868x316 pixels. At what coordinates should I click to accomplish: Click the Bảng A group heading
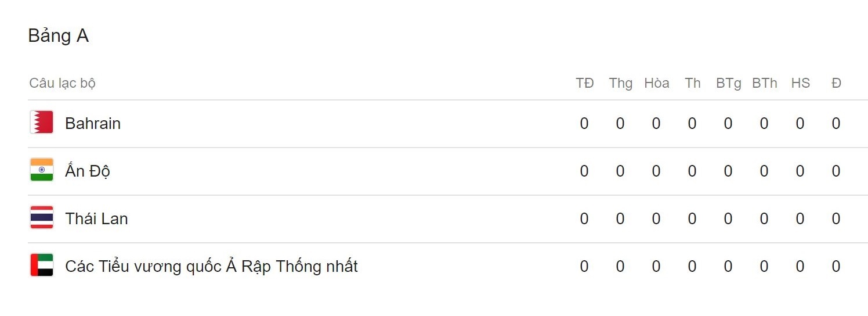pyautogui.click(x=58, y=36)
